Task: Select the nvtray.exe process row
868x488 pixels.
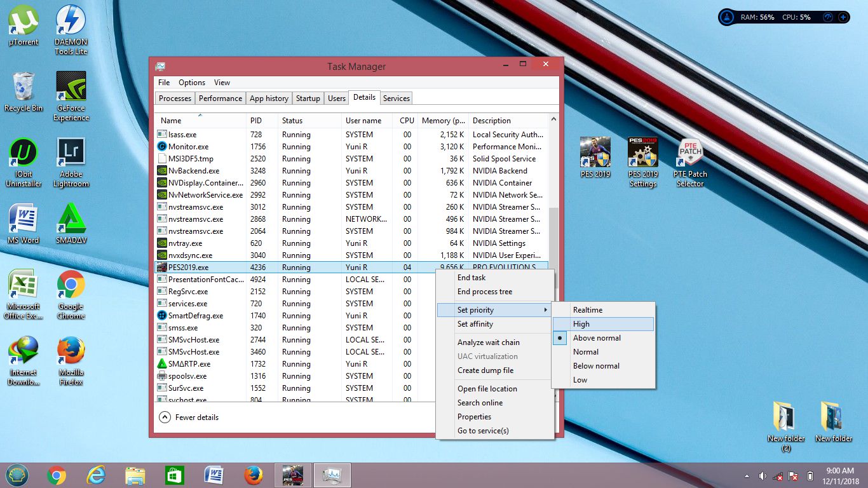Action: (351, 243)
